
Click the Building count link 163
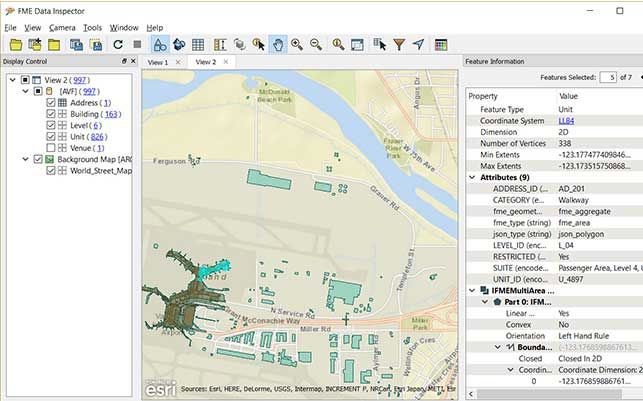coord(111,114)
